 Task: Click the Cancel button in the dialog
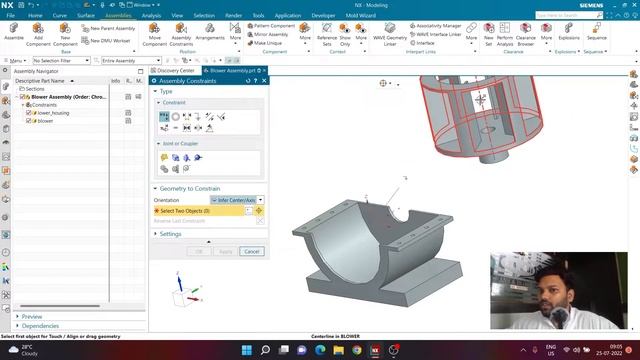coord(252,251)
